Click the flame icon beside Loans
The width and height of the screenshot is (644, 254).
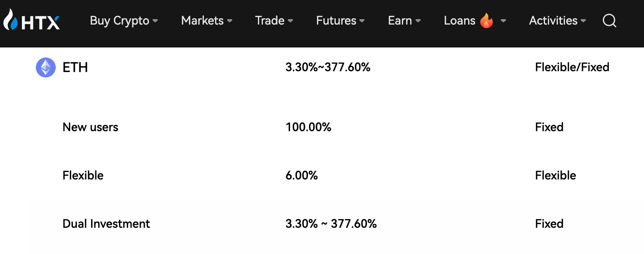pyautogui.click(x=487, y=20)
